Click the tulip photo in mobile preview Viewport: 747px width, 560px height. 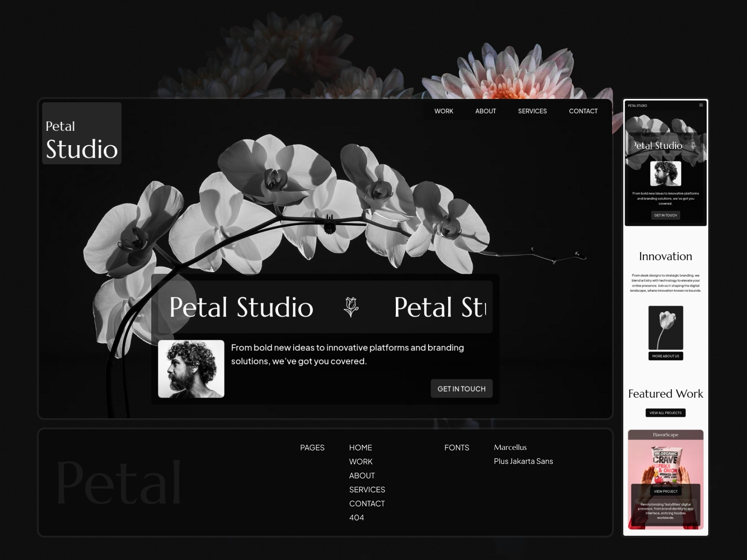click(x=665, y=328)
